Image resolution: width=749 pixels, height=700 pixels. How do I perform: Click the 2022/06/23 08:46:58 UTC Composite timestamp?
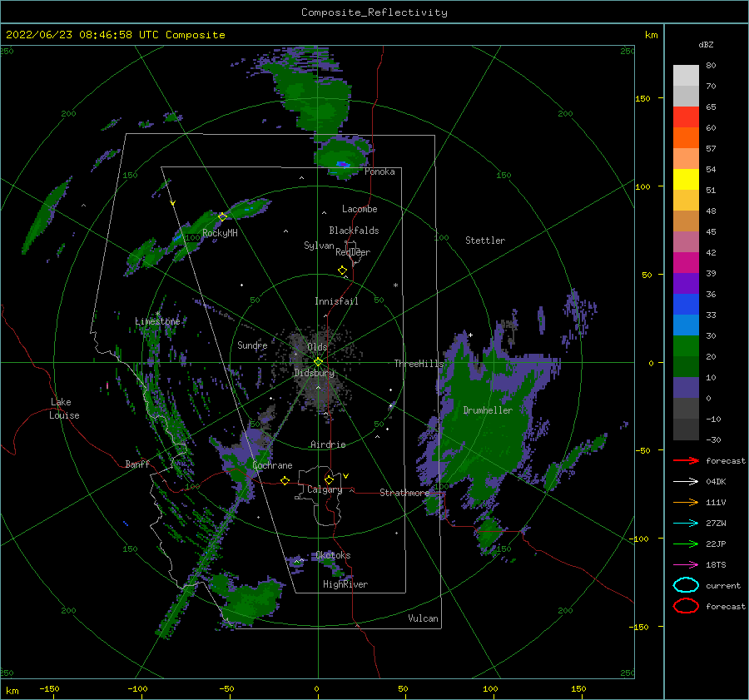[x=115, y=35]
